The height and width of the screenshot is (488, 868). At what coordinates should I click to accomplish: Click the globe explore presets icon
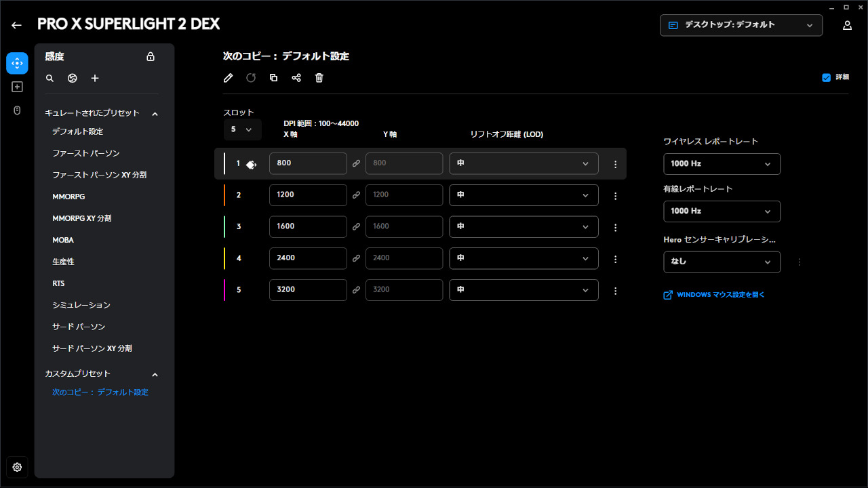[73, 78]
